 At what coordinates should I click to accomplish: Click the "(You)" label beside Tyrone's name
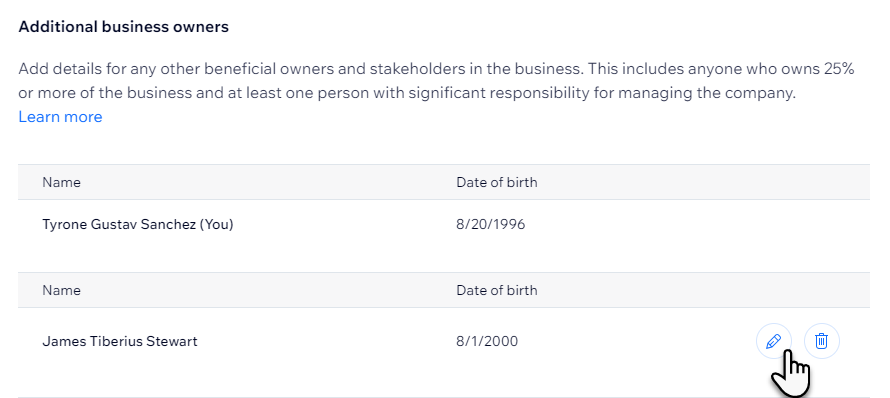[x=216, y=224]
